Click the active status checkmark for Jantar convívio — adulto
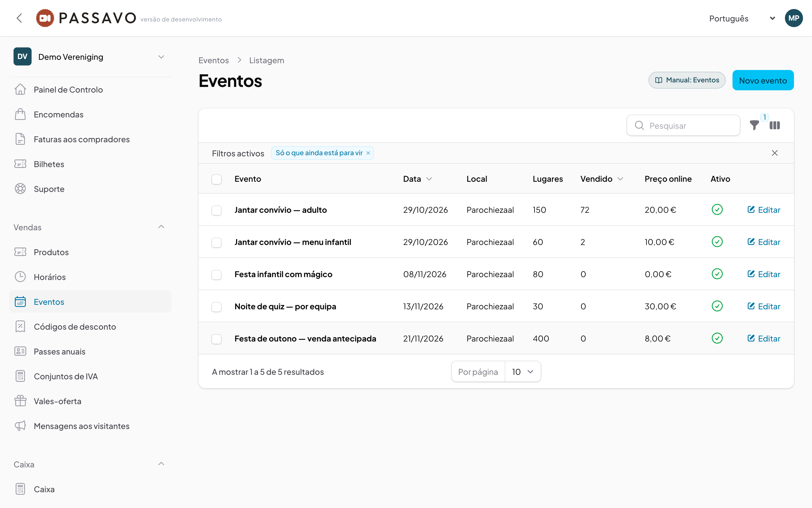 pyautogui.click(x=717, y=210)
